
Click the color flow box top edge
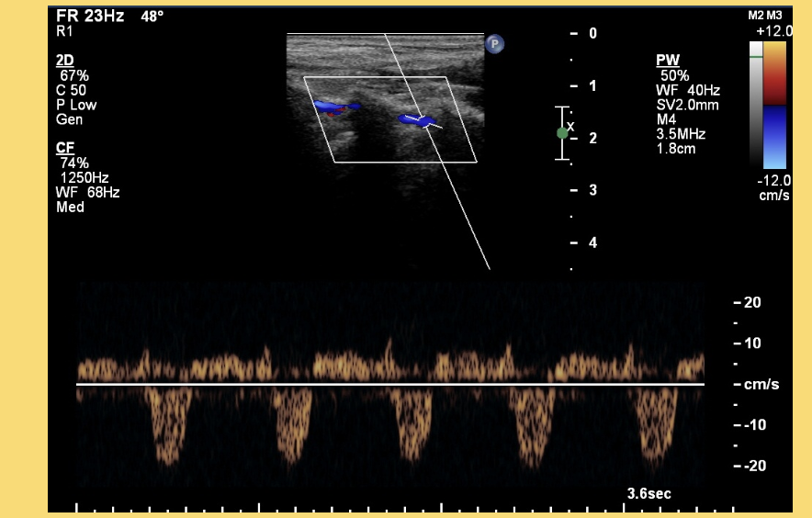(375, 77)
